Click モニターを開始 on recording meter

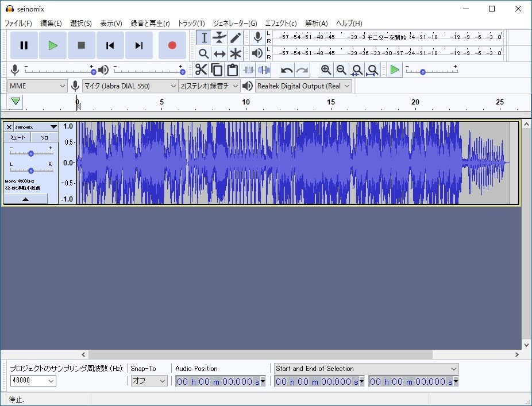387,37
